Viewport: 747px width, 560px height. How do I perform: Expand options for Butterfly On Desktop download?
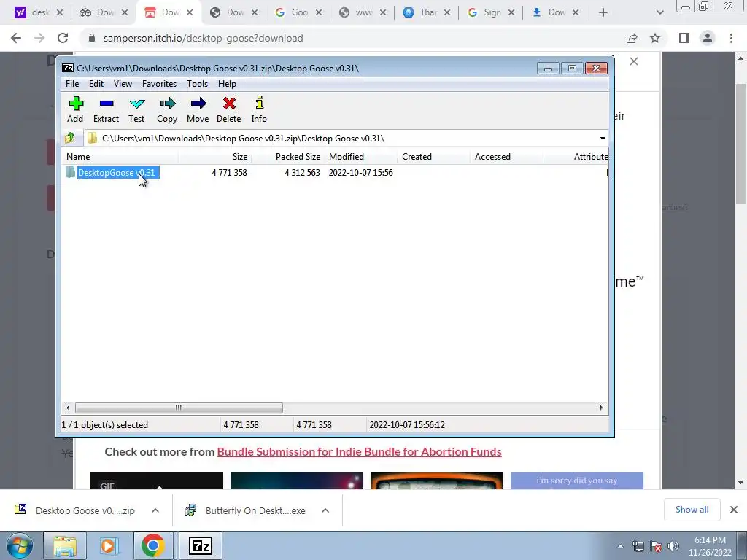coord(325,510)
